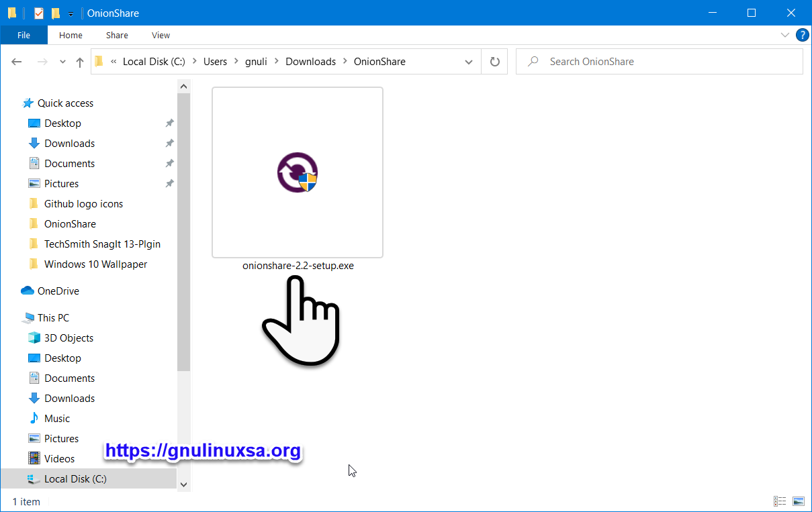Select OneDrive in navigation pane
The height and width of the screenshot is (512, 812).
coord(58,291)
